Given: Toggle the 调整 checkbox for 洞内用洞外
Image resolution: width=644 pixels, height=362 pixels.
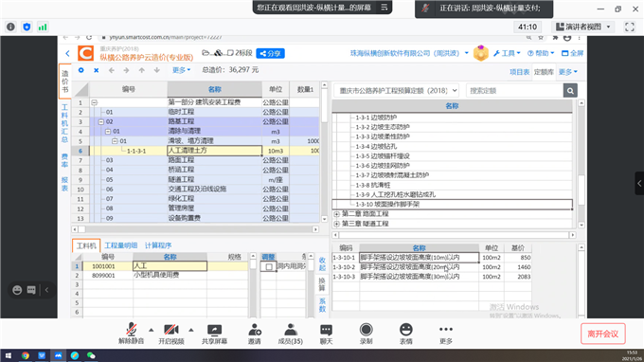Looking at the screenshot, I should (x=269, y=266).
